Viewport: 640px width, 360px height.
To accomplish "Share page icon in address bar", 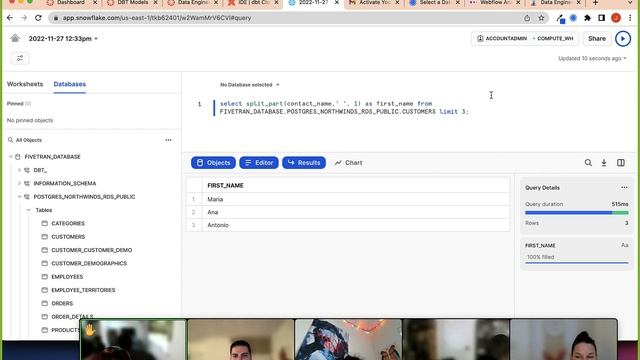I will [x=527, y=18].
